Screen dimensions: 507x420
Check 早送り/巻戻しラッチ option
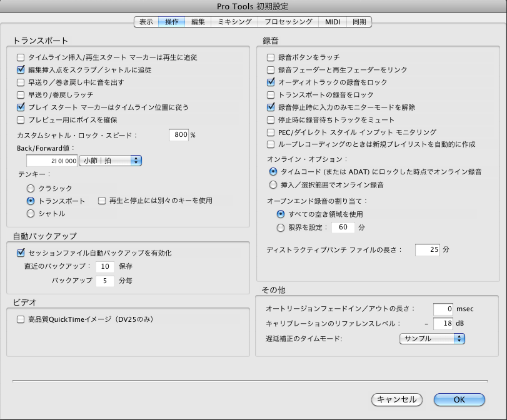(21, 95)
